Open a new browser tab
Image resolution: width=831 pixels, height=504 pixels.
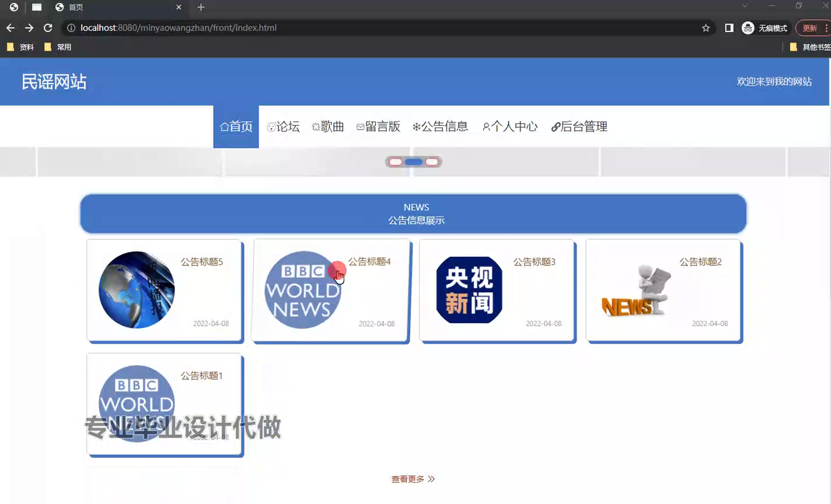click(x=201, y=7)
